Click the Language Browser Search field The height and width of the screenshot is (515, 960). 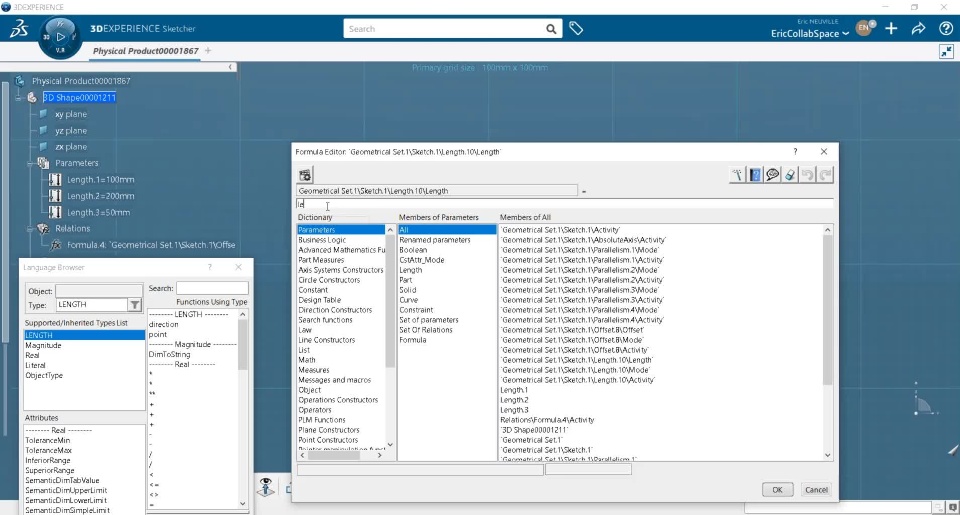pos(212,288)
